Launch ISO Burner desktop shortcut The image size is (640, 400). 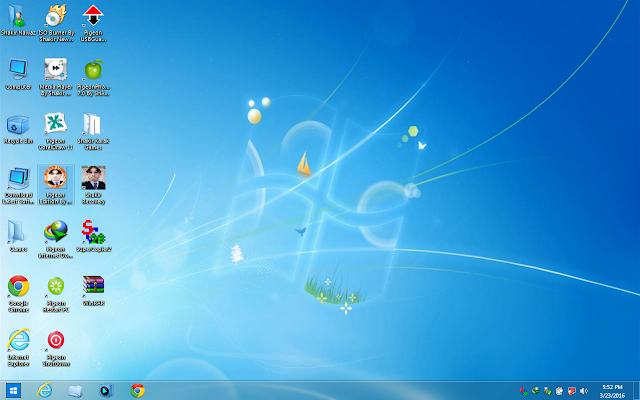56,22
